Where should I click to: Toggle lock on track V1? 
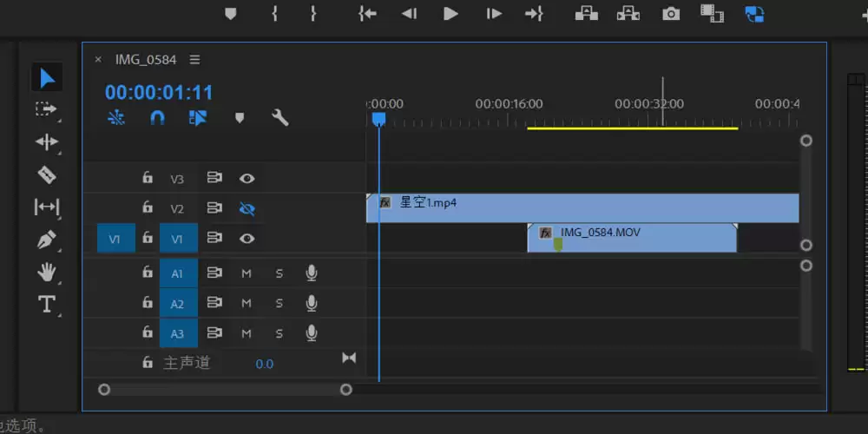coord(148,238)
